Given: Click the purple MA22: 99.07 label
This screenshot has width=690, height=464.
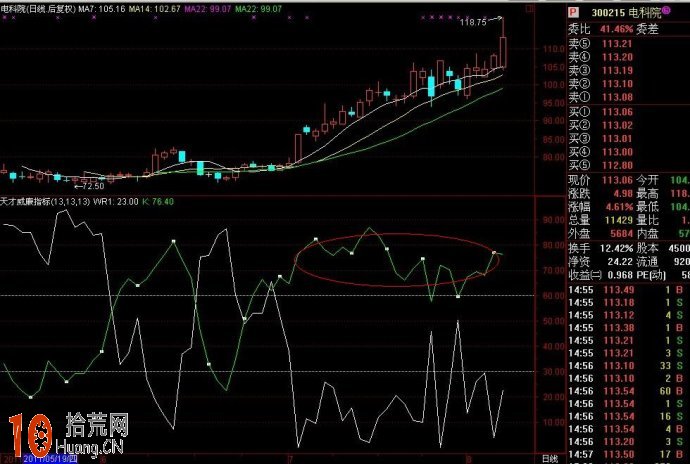Looking at the screenshot, I should pos(208,9).
